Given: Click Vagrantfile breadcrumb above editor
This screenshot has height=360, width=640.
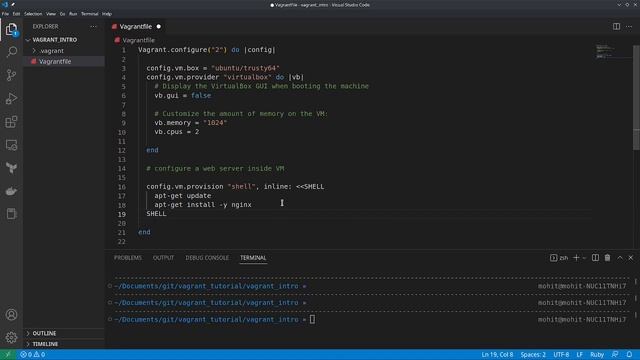Looking at the screenshot, I should coord(138,40).
